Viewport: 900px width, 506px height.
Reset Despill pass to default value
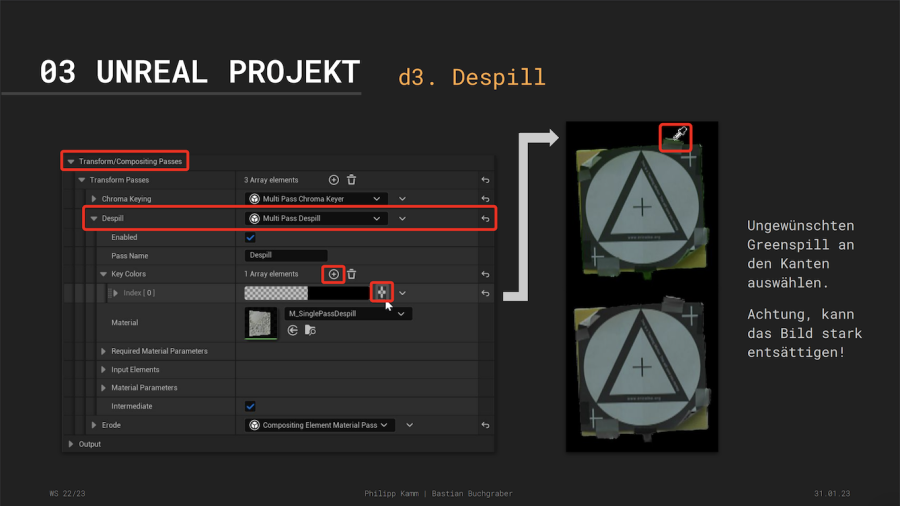click(485, 218)
